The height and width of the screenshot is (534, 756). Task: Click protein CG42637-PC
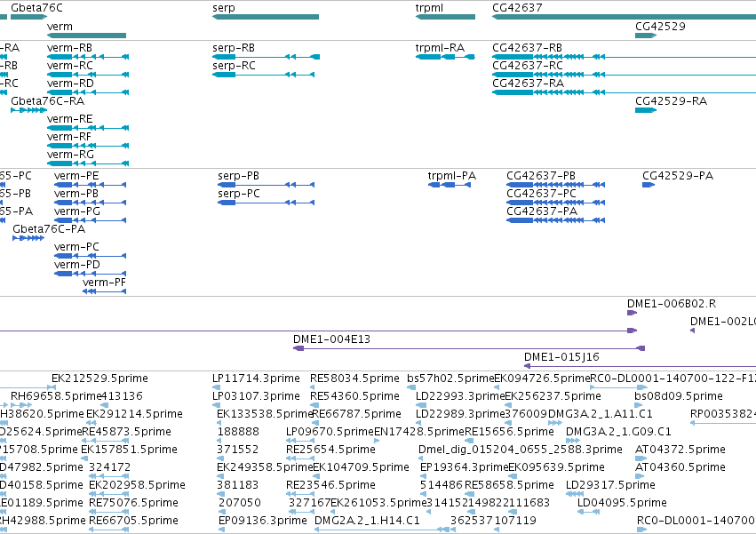coord(541,194)
